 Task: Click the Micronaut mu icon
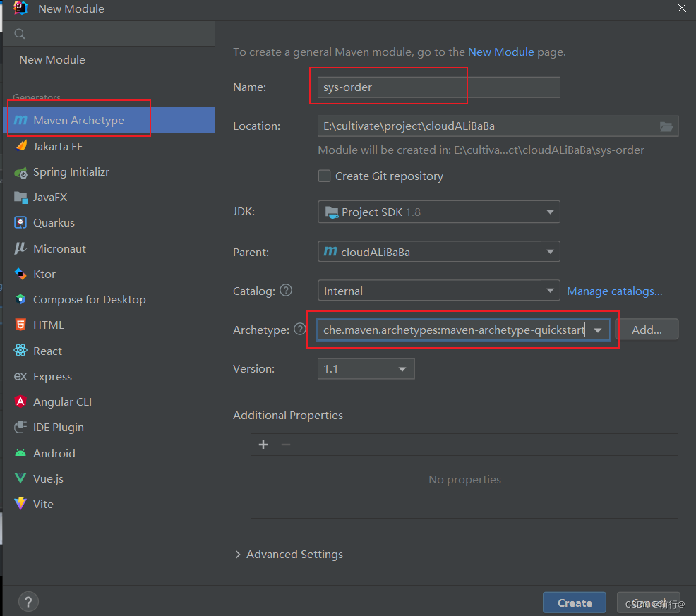(20, 248)
